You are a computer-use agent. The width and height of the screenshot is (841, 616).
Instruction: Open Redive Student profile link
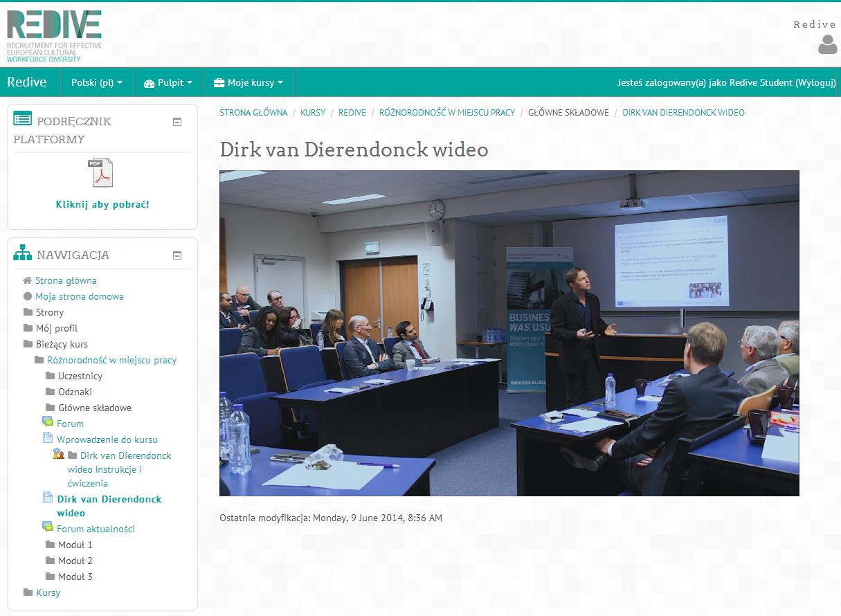(761, 82)
